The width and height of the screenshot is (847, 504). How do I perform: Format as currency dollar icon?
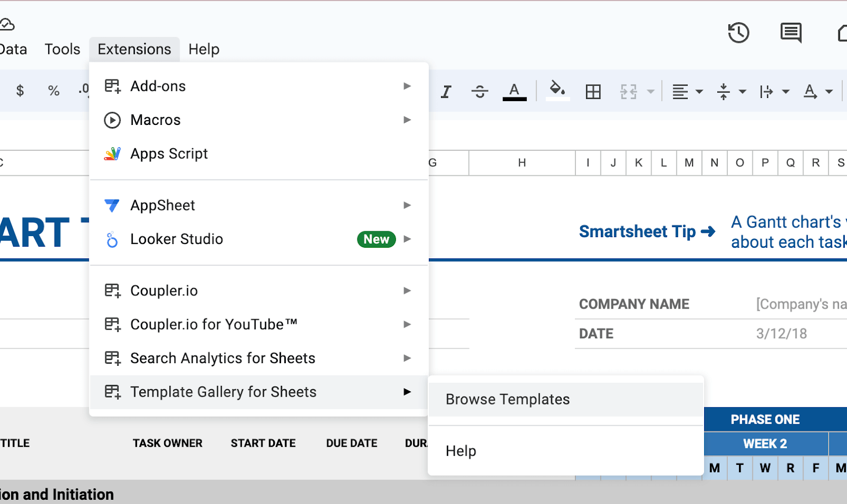tap(20, 91)
